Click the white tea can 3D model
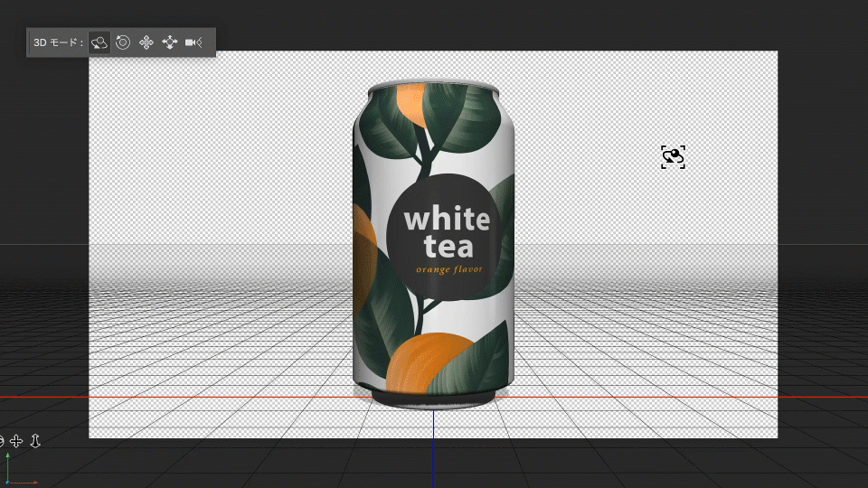This screenshot has height=488, width=868. pos(433,245)
